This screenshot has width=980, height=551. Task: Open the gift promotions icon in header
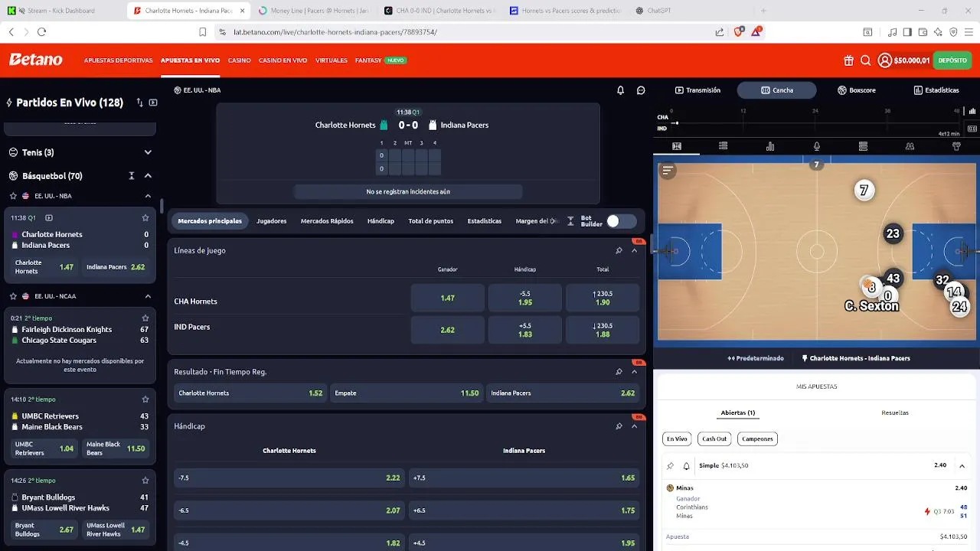[x=849, y=60]
